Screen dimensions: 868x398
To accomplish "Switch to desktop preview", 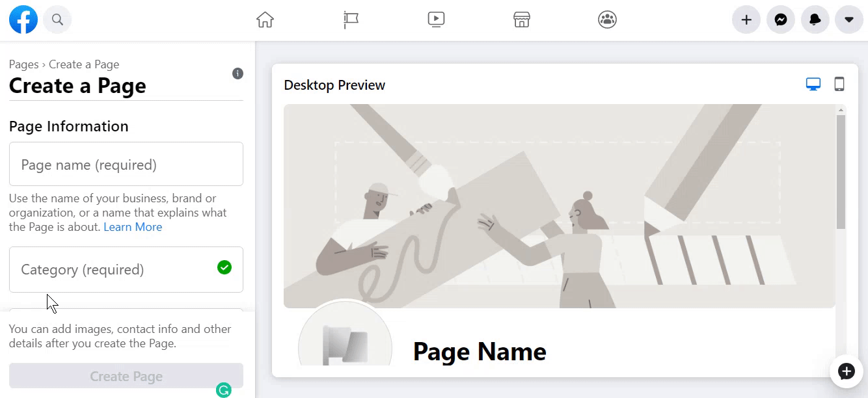I will (813, 84).
